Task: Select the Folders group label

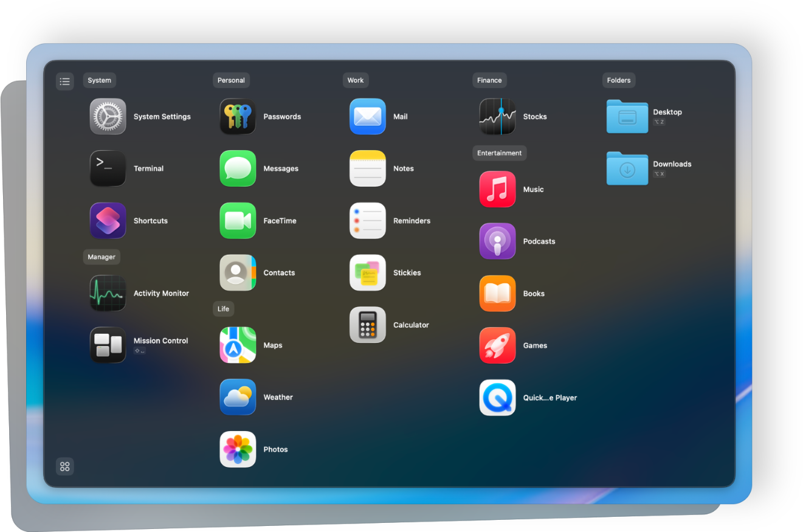Action: tap(619, 80)
